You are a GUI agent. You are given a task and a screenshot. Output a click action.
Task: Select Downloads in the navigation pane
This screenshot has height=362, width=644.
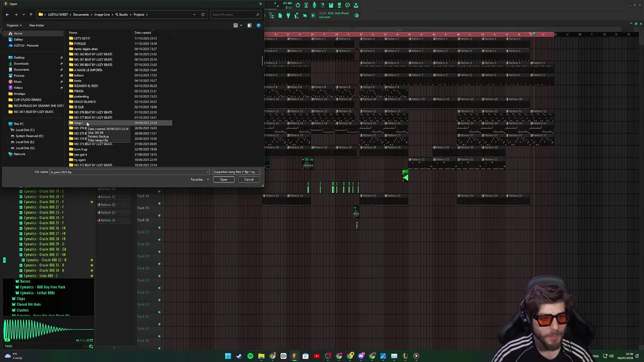coord(21,63)
